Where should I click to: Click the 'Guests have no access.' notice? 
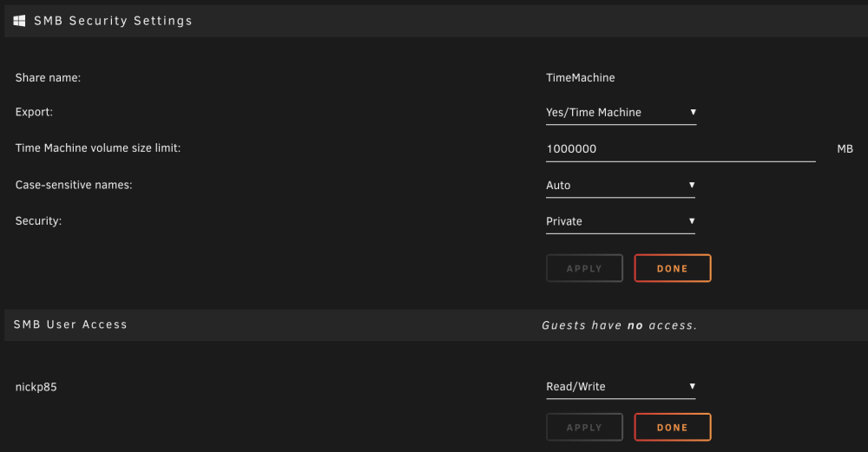[x=619, y=325]
